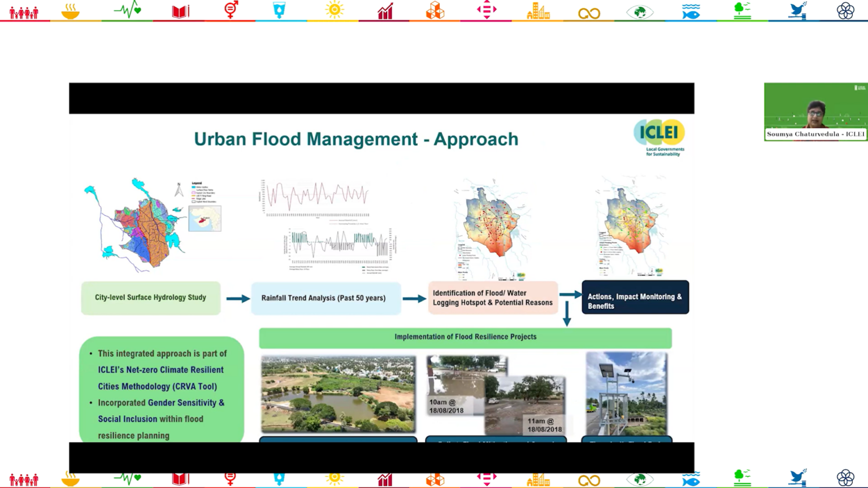This screenshot has height=488, width=868.
Task: Click the Implementation of Flood Resilience Projects bar
Action: point(465,337)
